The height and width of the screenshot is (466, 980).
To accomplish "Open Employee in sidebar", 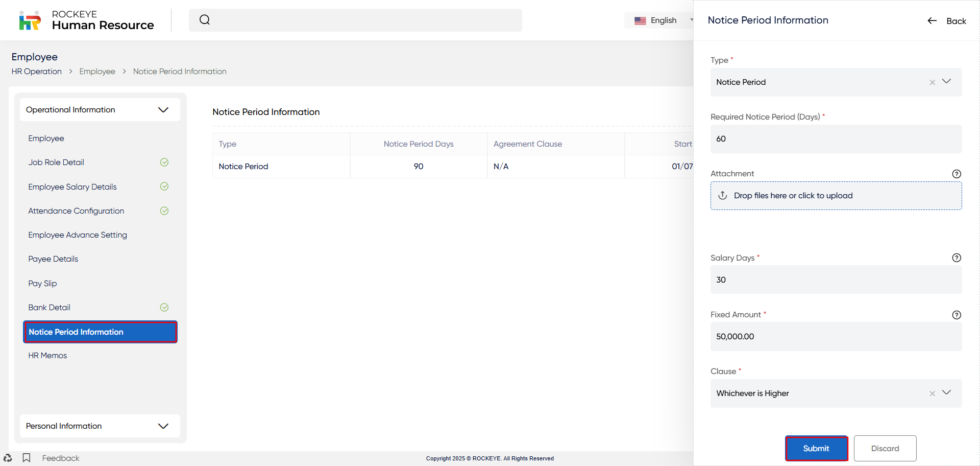I will 46,138.
